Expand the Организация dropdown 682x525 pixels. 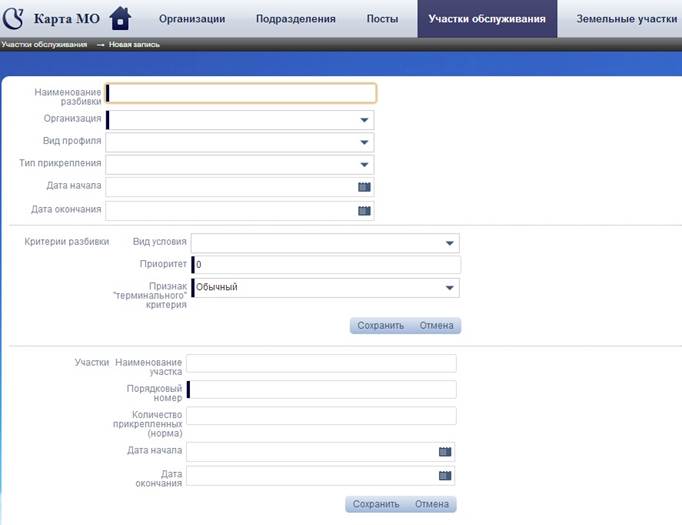[x=364, y=120]
